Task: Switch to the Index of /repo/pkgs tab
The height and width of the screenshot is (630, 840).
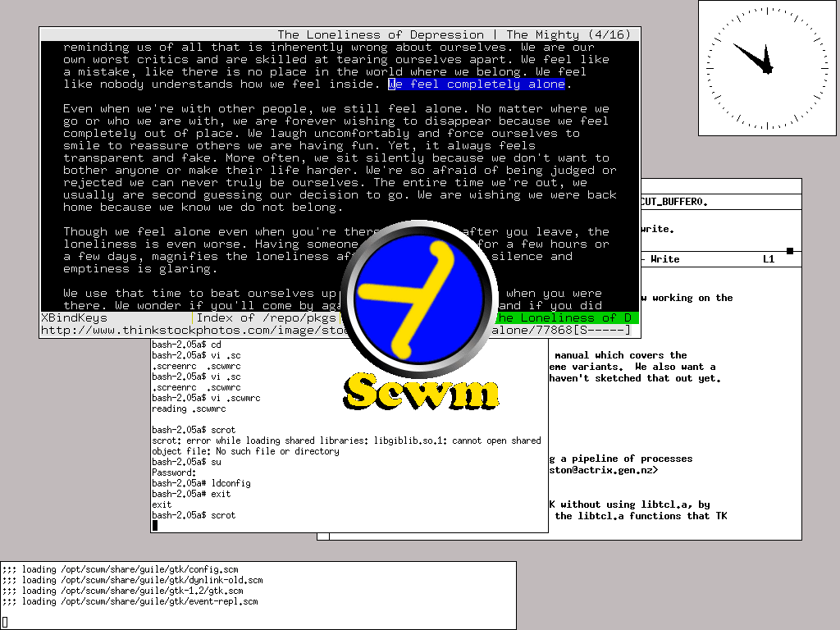Action: [267, 317]
